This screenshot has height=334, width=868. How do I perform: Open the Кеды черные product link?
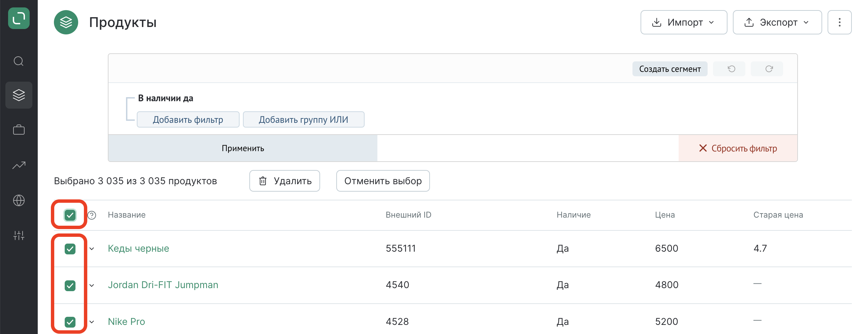[x=138, y=248]
